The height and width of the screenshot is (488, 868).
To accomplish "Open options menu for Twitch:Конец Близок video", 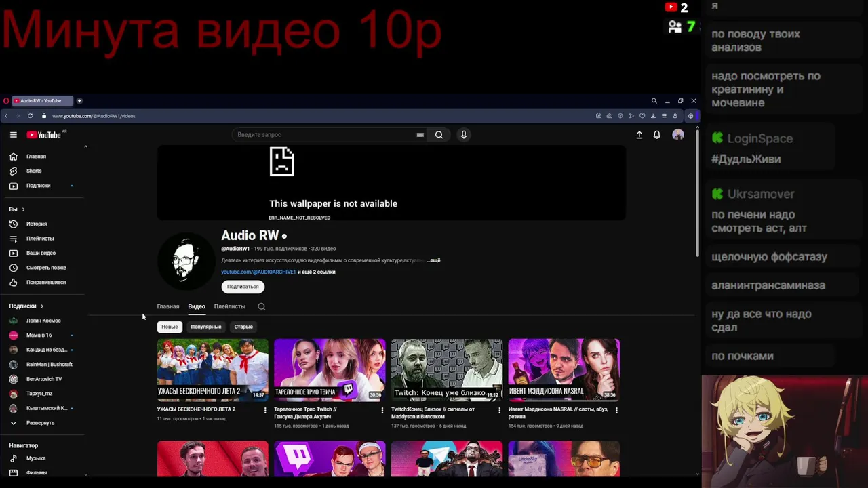I will pos(499,410).
